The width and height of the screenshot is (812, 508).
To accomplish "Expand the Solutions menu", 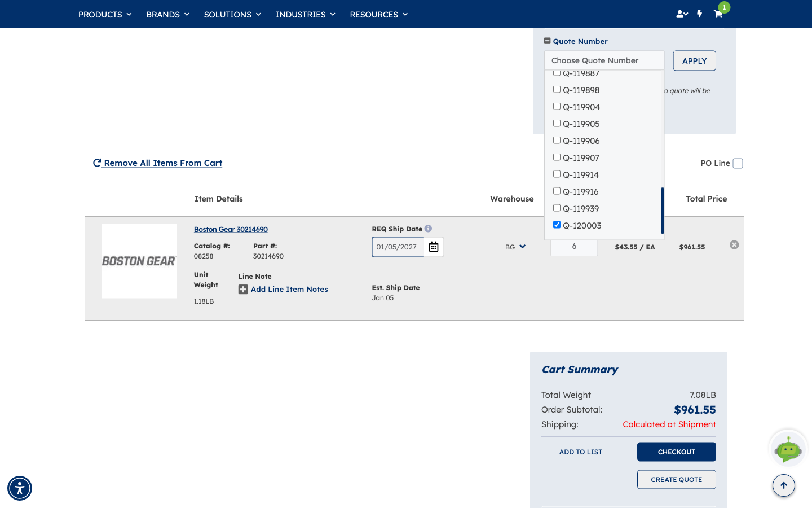I will point(232,14).
